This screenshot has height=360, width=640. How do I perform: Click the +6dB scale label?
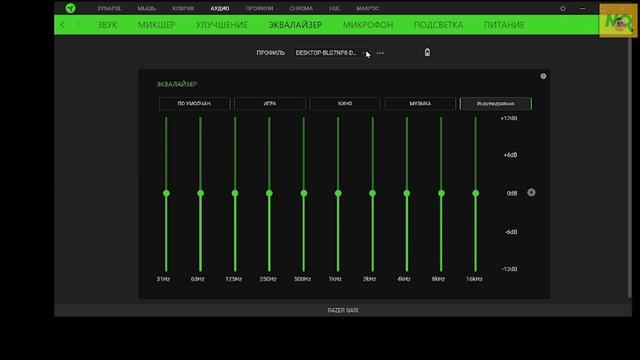coord(510,155)
